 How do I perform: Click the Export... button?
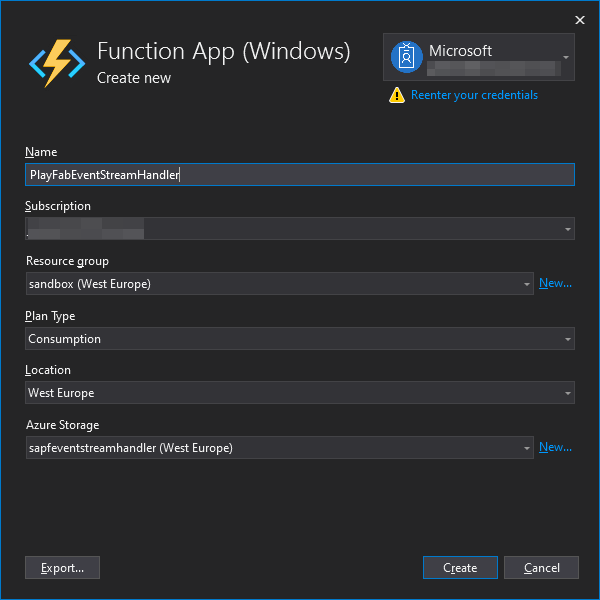(62, 567)
